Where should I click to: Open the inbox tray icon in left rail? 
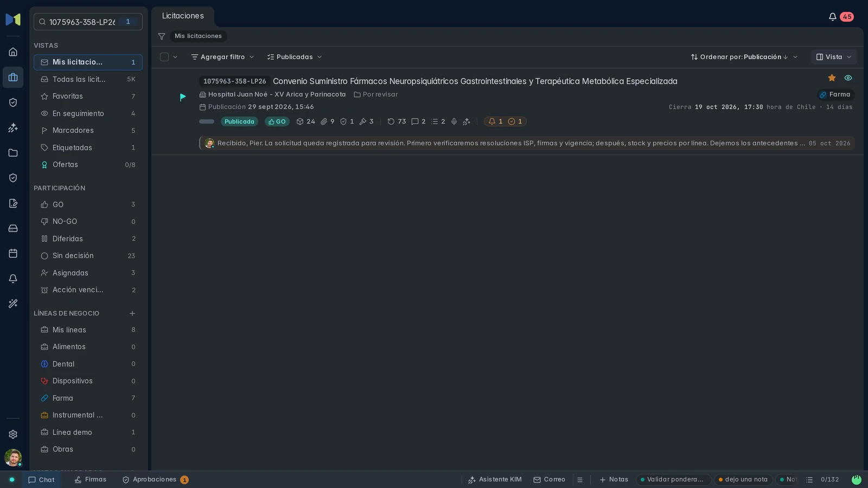tap(13, 228)
